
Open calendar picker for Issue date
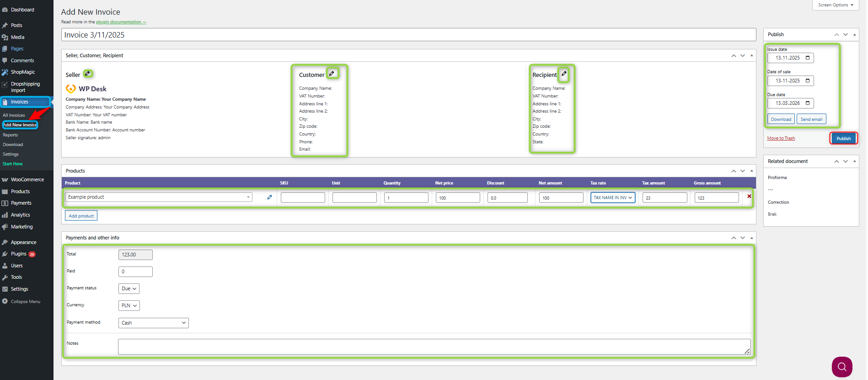tap(808, 58)
